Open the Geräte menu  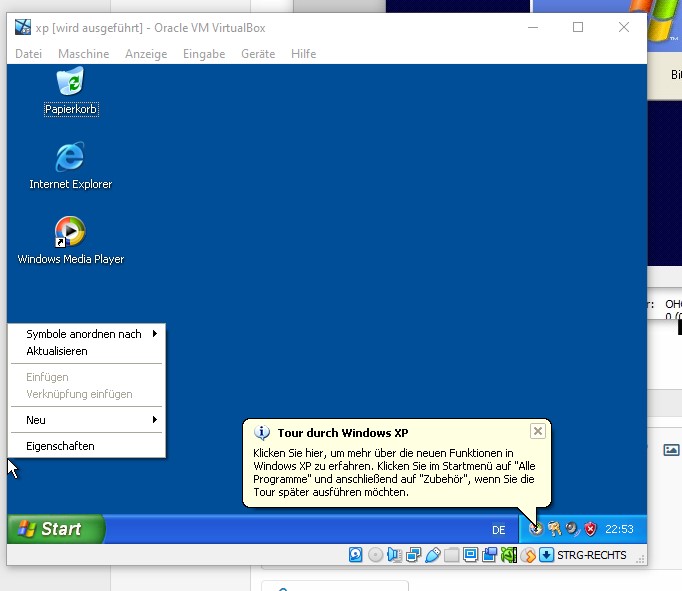(x=258, y=54)
